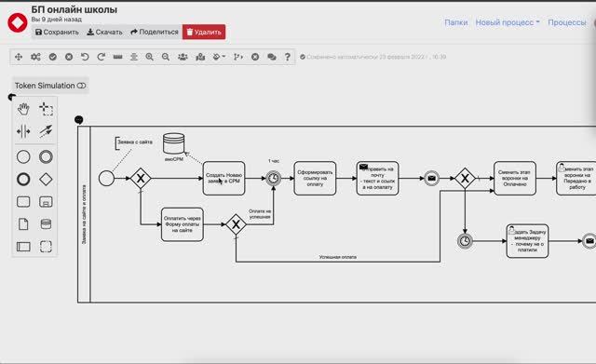The width and height of the screenshot is (596, 364).
Task: Pick the start event circle in palette
Action: pyautogui.click(x=23, y=156)
